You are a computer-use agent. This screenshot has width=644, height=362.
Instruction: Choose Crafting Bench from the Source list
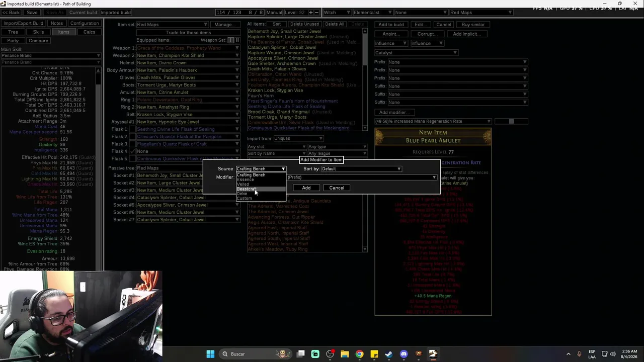click(261, 175)
